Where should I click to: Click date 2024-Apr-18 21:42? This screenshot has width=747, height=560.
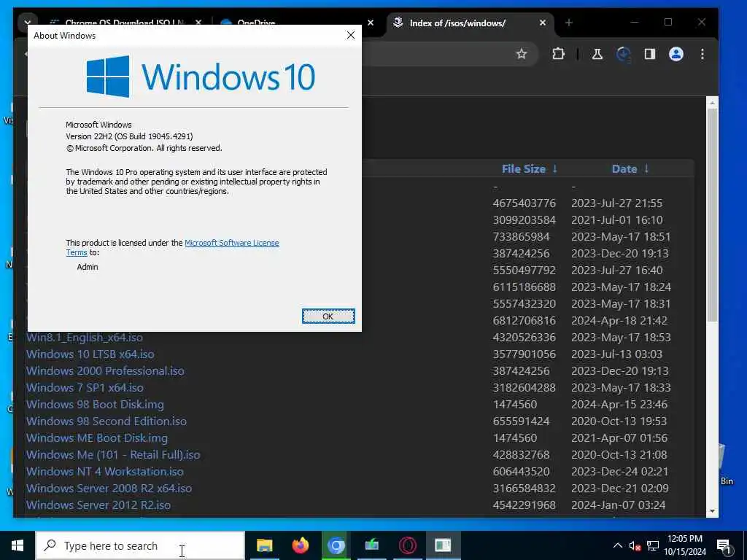[619, 321]
